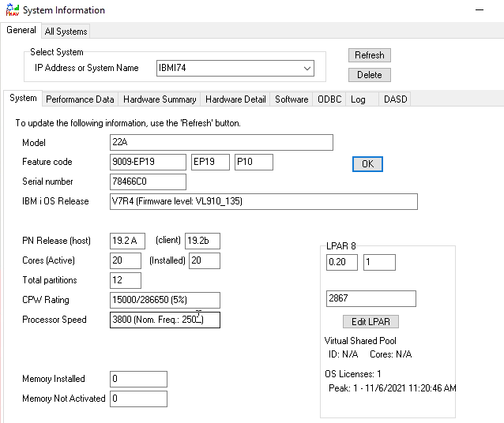Click the OK button
Image resolution: width=504 pixels, height=423 pixels.
[367, 164]
